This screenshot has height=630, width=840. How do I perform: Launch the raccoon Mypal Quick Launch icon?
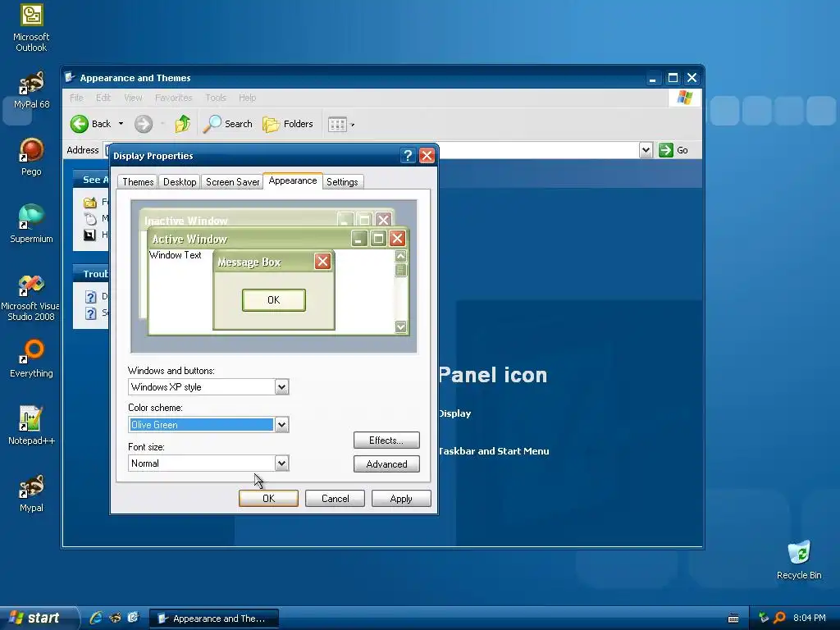click(115, 618)
